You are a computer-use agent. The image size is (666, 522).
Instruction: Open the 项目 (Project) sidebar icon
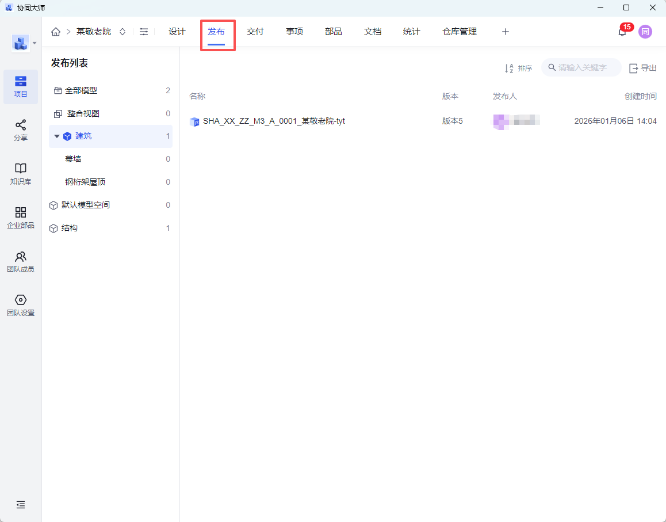[x=20, y=85]
